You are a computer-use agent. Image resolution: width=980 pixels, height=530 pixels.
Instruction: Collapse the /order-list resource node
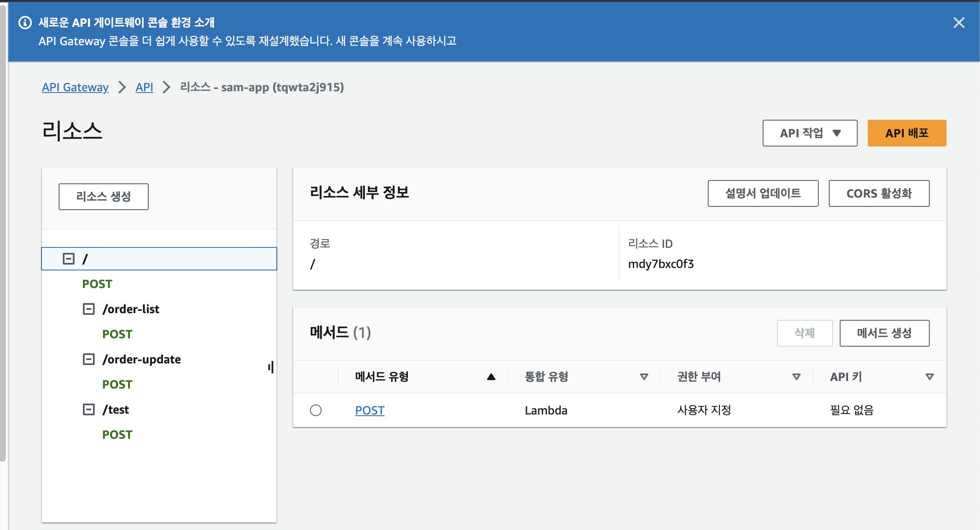[x=89, y=309]
